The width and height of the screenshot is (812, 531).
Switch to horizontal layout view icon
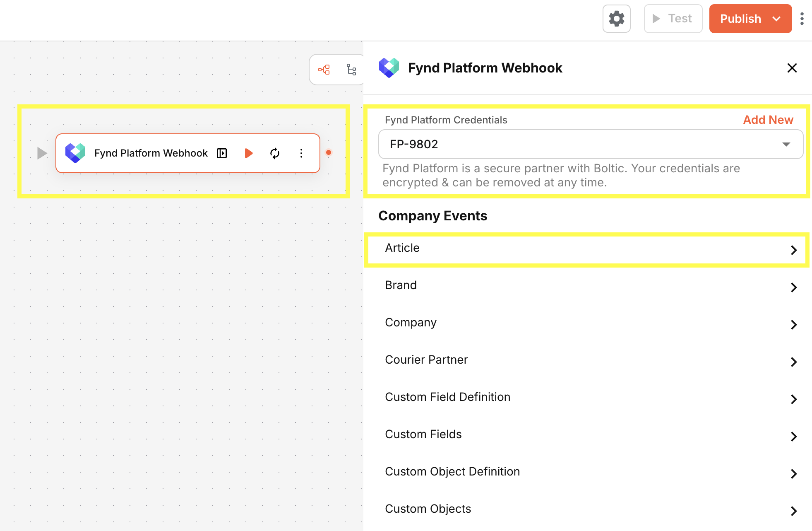pyautogui.click(x=324, y=70)
